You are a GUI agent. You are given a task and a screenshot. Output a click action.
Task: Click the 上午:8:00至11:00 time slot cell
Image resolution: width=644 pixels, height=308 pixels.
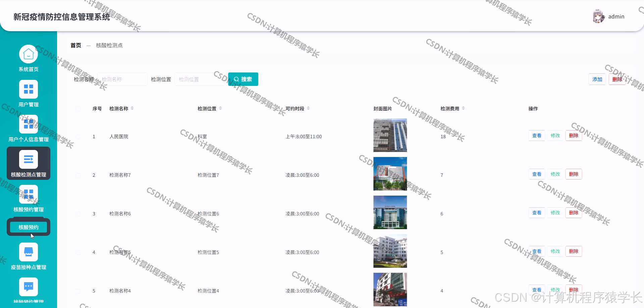[x=304, y=137]
